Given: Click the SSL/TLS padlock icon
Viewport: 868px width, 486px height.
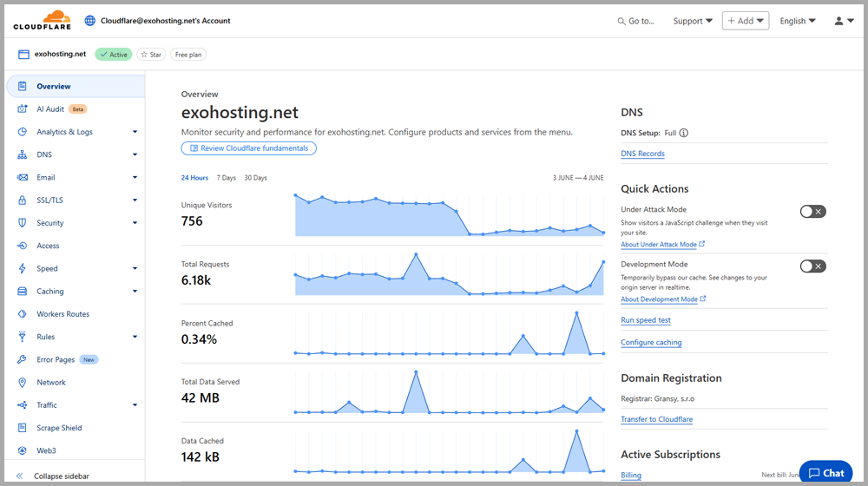Looking at the screenshot, I should [23, 200].
